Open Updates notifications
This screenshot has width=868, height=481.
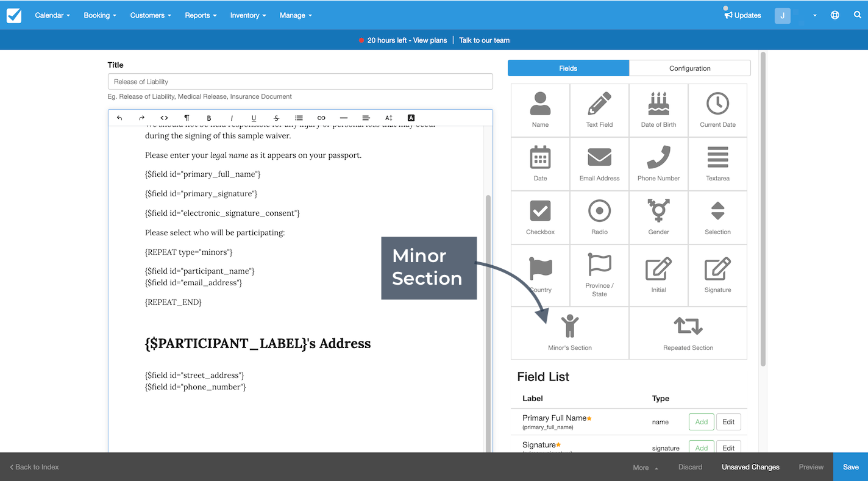742,15
